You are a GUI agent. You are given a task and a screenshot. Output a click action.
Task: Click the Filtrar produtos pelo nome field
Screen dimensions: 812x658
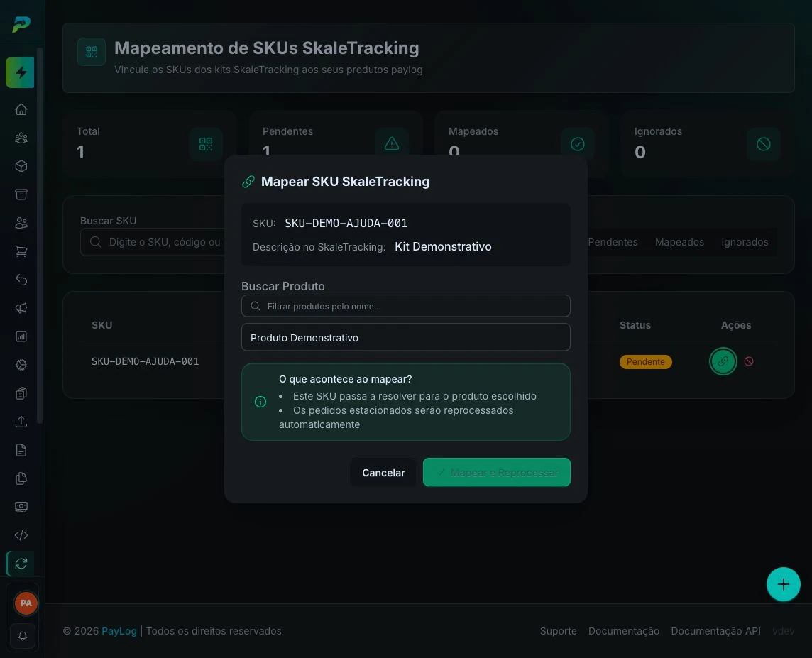coord(406,306)
